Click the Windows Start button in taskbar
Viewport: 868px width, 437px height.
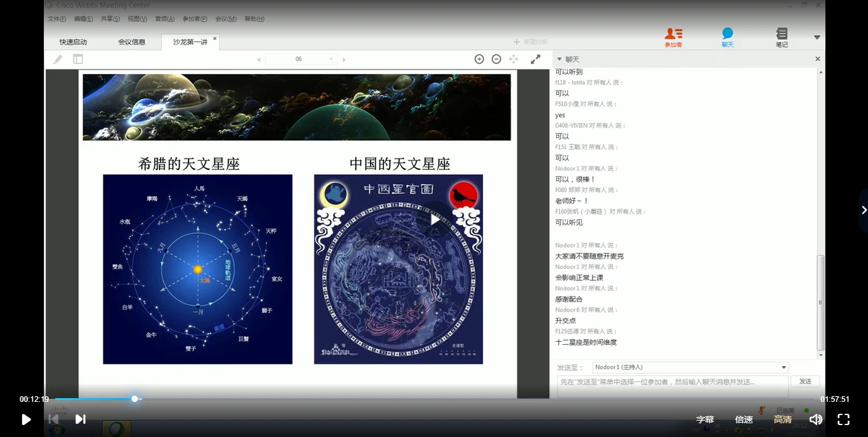pyautogui.click(x=58, y=430)
